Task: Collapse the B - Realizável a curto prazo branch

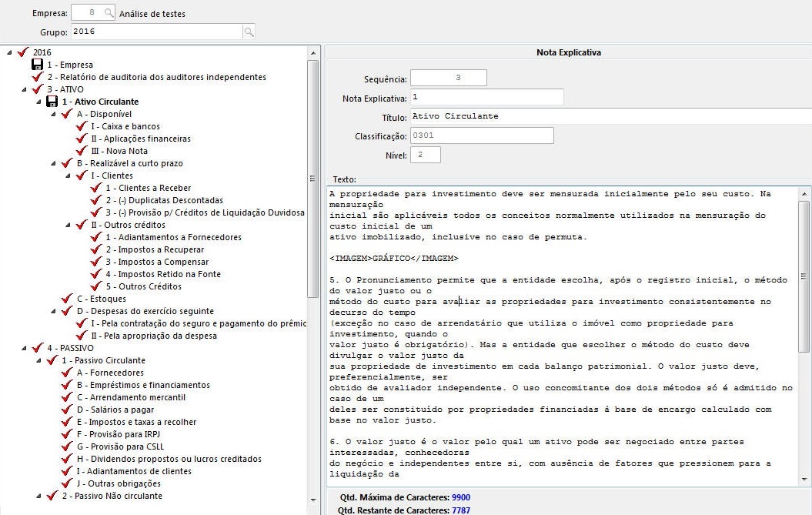Action: point(53,163)
